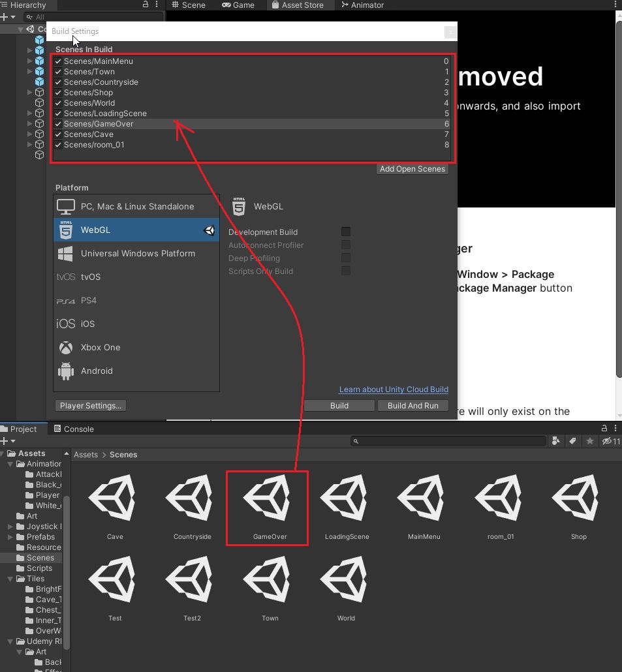This screenshot has height=672, width=622.
Task: Uncheck the Scenes/MainMenu checkbox
Action: coord(58,61)
